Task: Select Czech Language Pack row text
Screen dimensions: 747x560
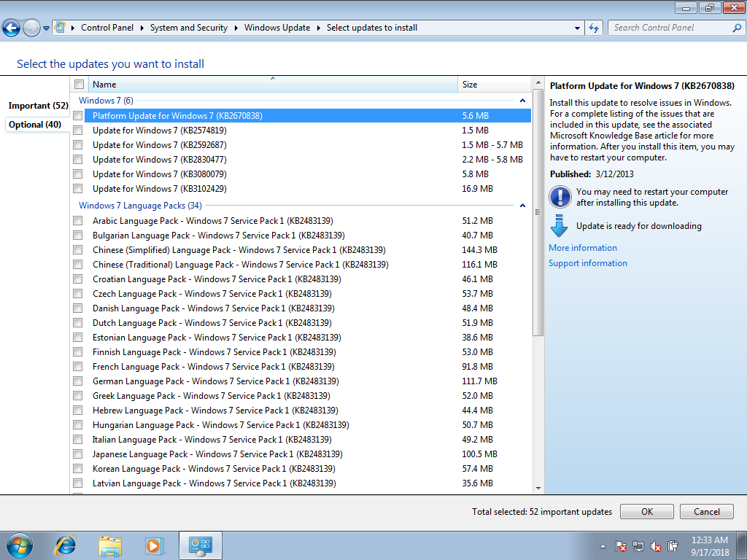Action: pos(212,294)
